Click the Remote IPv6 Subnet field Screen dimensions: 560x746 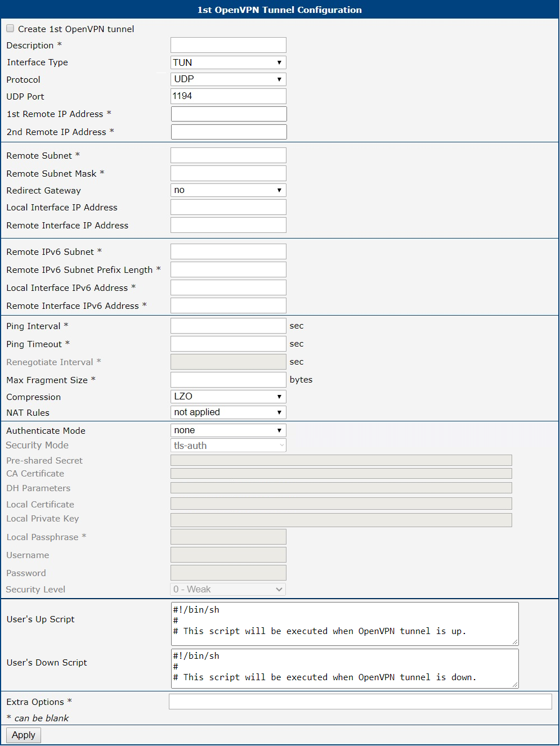[229, 251]
